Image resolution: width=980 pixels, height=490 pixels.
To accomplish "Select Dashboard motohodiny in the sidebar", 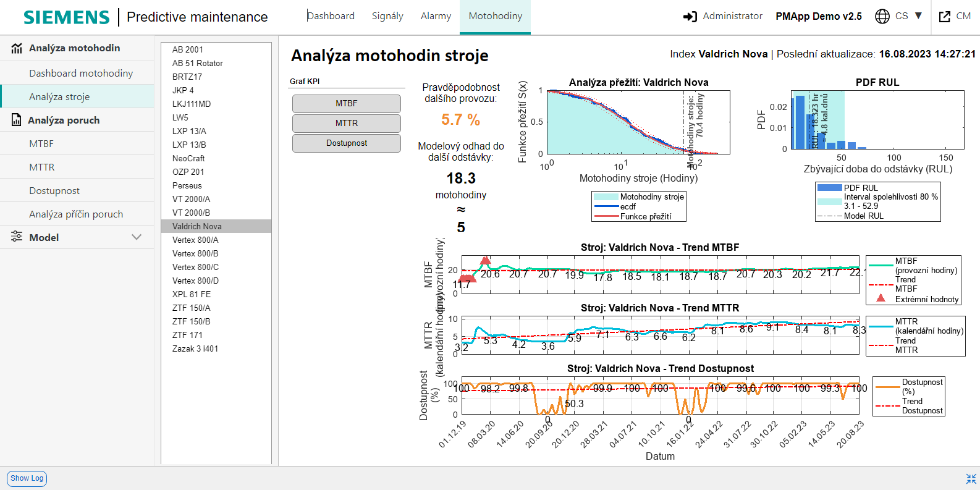I will click(81, 74).
